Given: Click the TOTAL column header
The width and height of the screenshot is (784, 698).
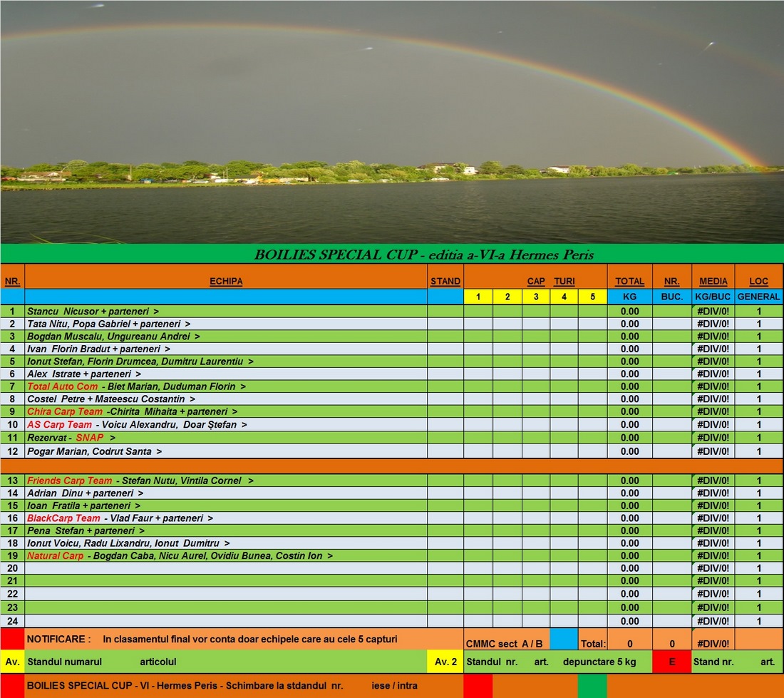Looking at the screenshot, I should [x=629, y=281].
